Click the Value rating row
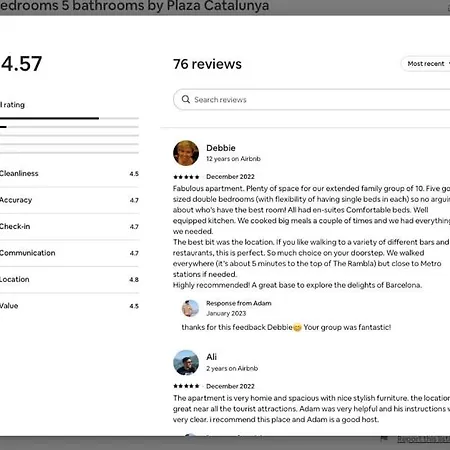Image resolution: width=450 pixels, height=450 pixels. 69,306
